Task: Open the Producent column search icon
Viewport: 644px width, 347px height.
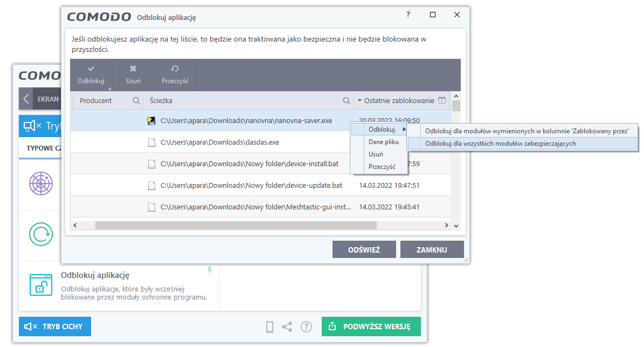Action: tap(136, 101)
